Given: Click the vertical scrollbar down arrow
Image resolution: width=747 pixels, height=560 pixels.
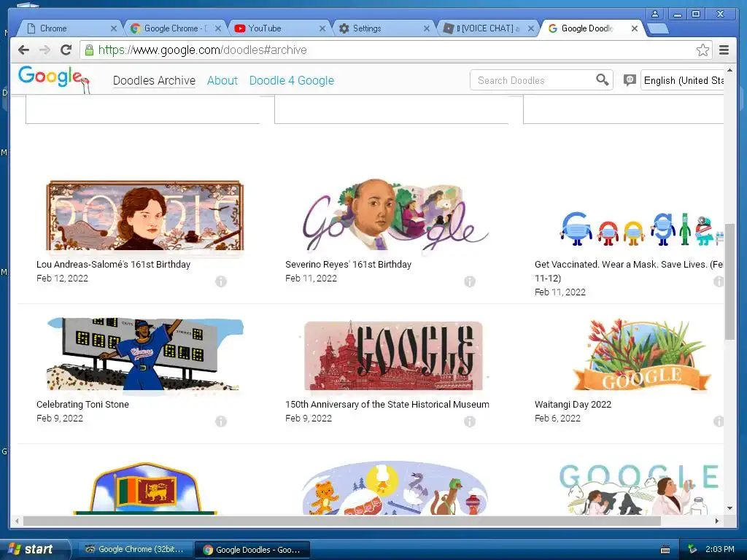Looking at the screenshot, I should (x=729, y=508).
